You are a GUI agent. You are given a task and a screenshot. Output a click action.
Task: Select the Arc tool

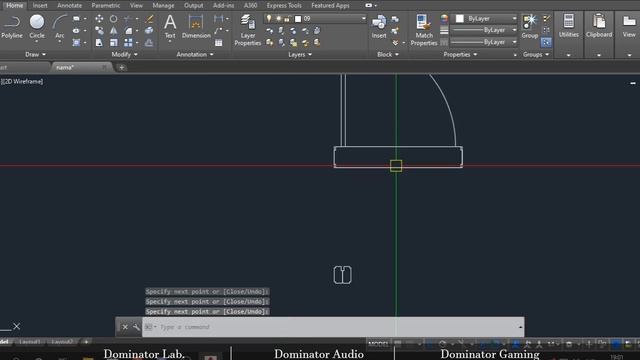coord(60,27)
